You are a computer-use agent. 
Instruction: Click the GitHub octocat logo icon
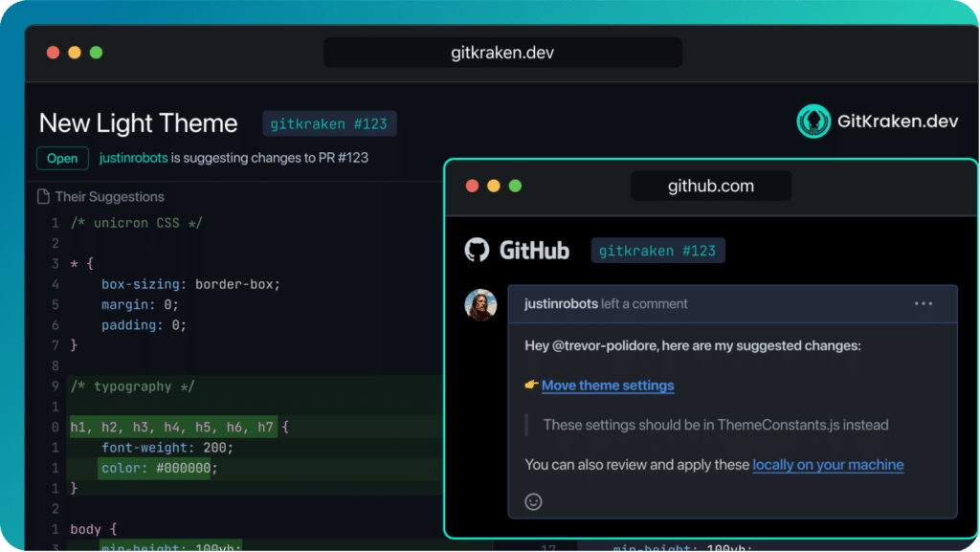tap(477, 250)
